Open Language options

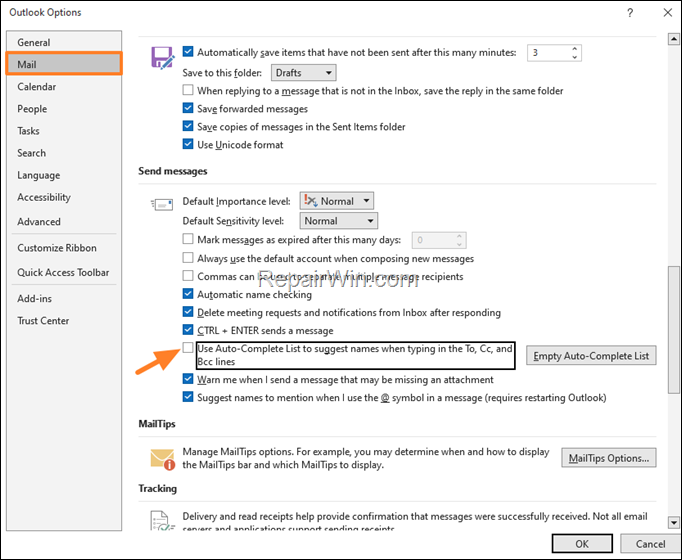pyautogui.click(x=64, y=175)
